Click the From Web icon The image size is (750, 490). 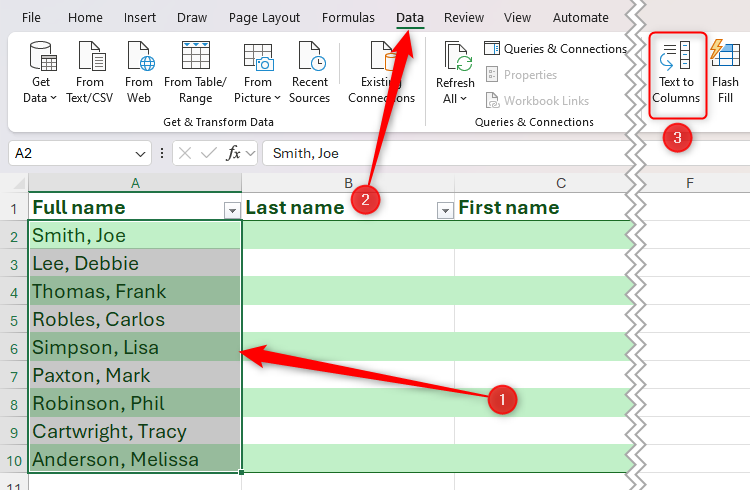pos(139,73)
